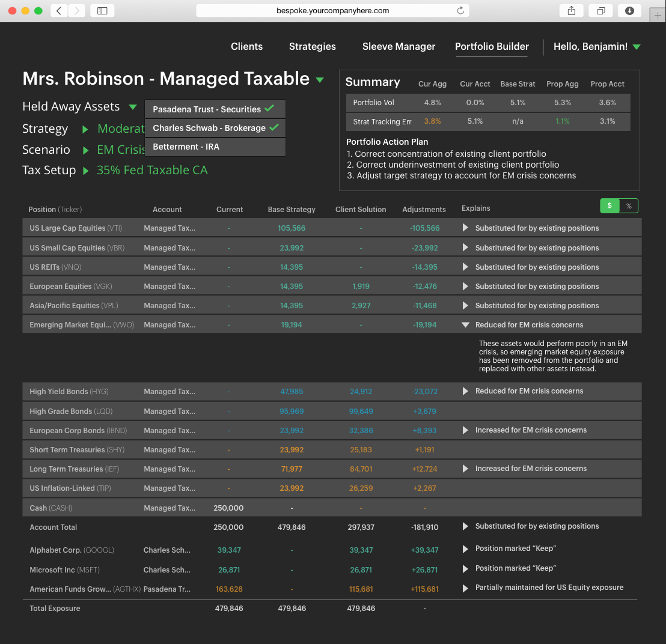The width and height of the screenshot is (666, 644).
Task: Go back with browser back arrow
Action: coord(59,11)
